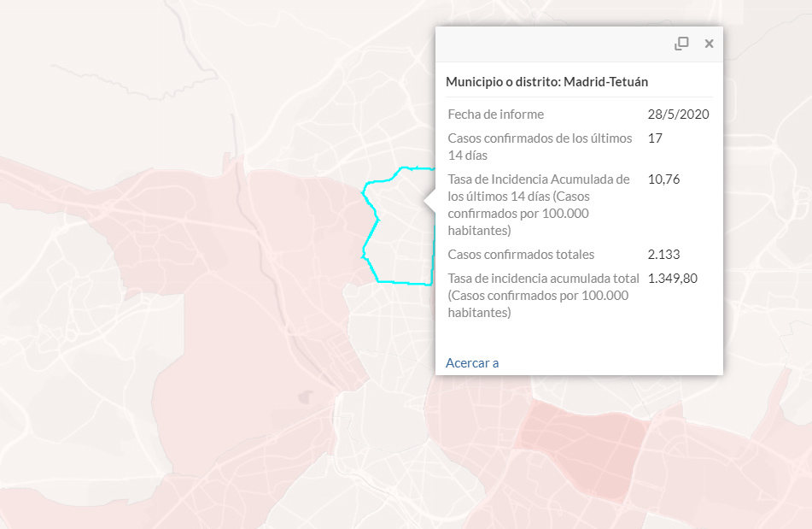Select the 14-day incidence value 10,76
The width and height of the screenshot is (812, 529).
663,179
